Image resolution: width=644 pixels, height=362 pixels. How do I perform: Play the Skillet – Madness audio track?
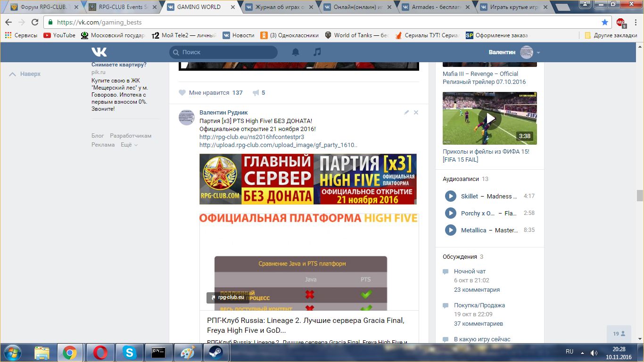click(451, 196)
